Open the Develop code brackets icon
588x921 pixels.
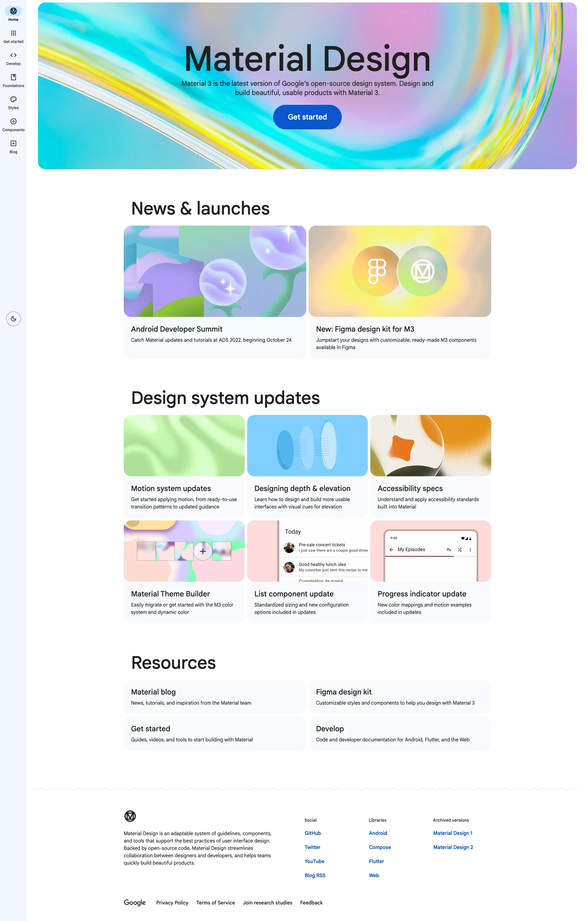pos(13,55)
